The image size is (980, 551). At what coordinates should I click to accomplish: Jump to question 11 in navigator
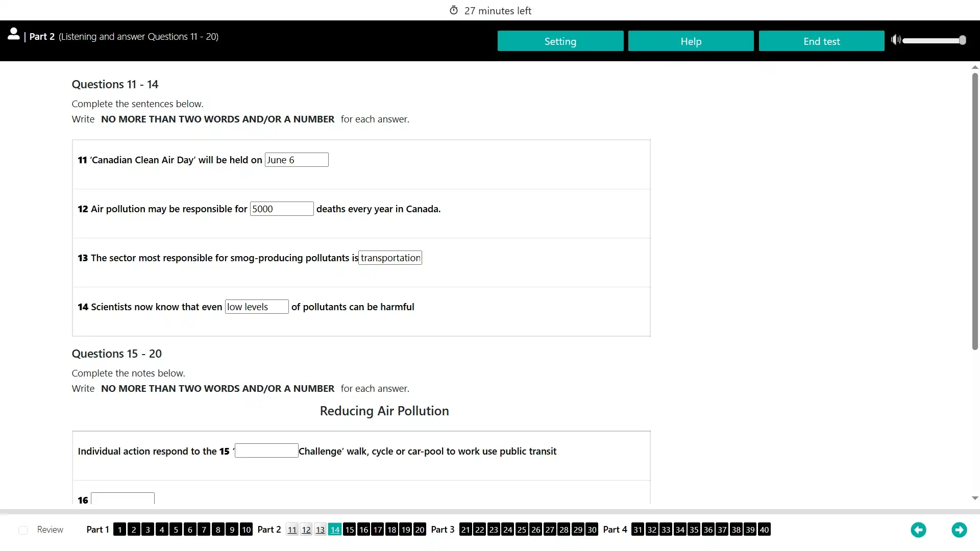tap(292, 530)
